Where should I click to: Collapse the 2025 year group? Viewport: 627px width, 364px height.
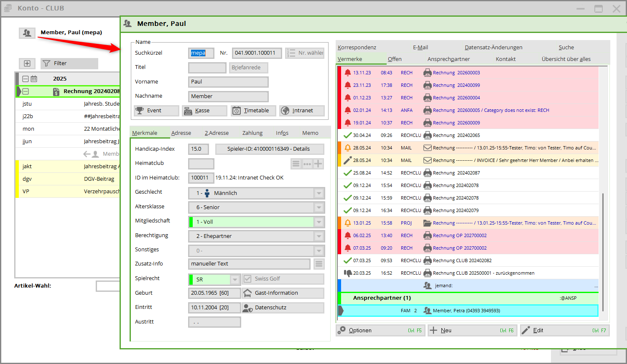[25, 79]
